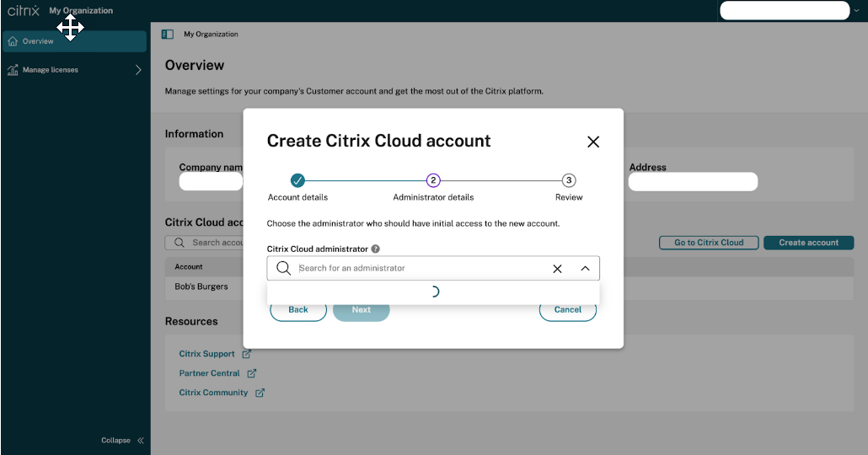Toggle the sidebar panel icon beside My Organization
This screenshot has width=868, height=455.
(x=167, y=35)
